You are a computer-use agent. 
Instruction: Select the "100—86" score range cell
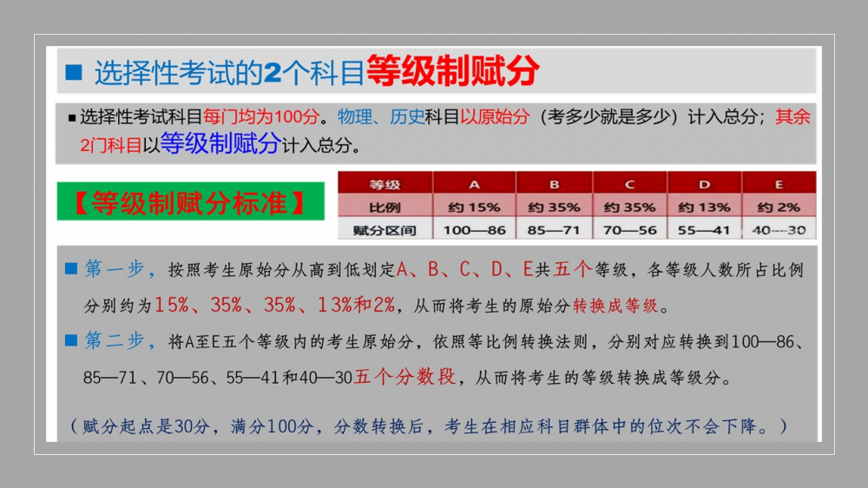tap(474, 230)
